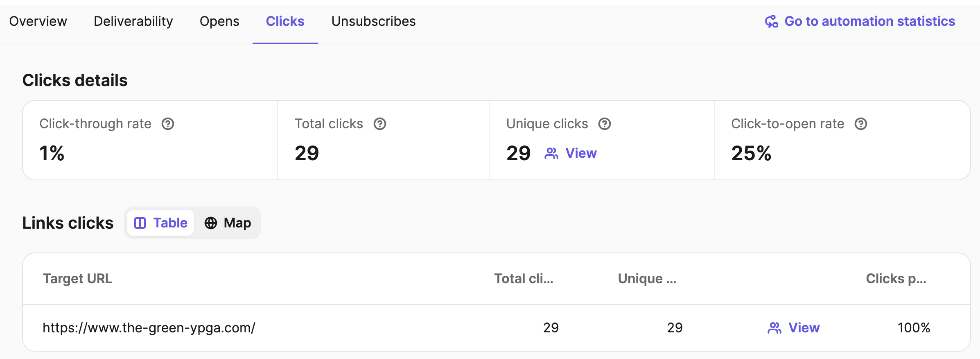Click the people icon beside Unique clicks

point(551,153)
